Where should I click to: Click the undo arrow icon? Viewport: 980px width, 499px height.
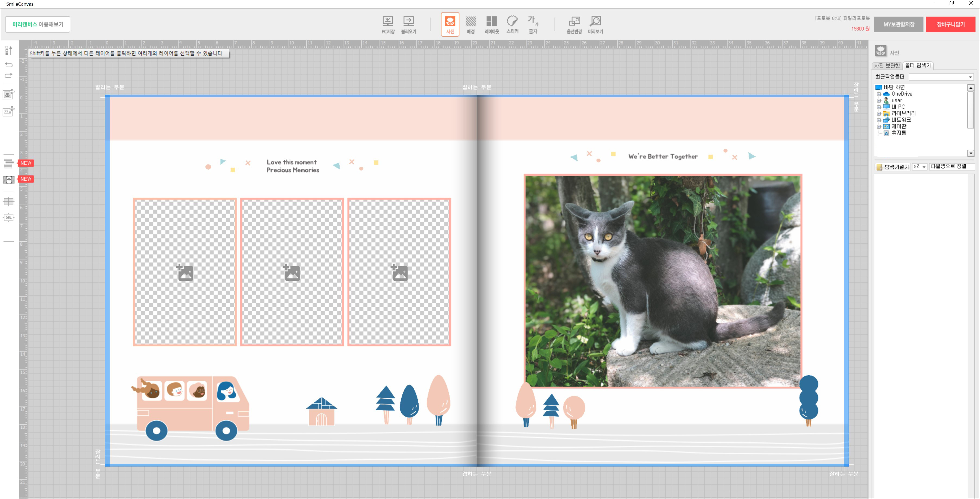8,65
